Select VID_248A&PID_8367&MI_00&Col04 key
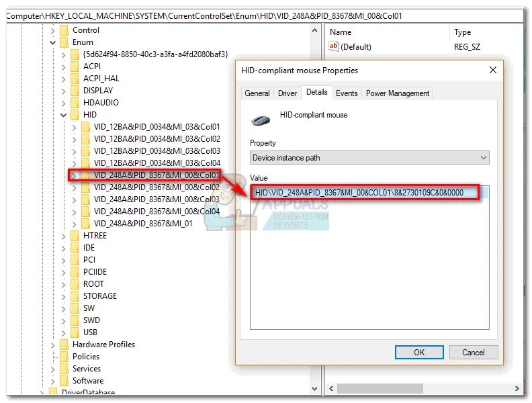Image resolution: width=532 pixels, height=403 pixels. click(157, 212)
